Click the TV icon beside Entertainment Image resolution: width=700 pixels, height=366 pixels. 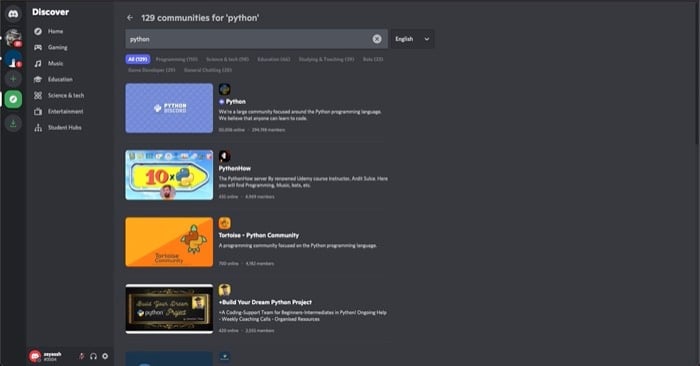click(38, 112)
